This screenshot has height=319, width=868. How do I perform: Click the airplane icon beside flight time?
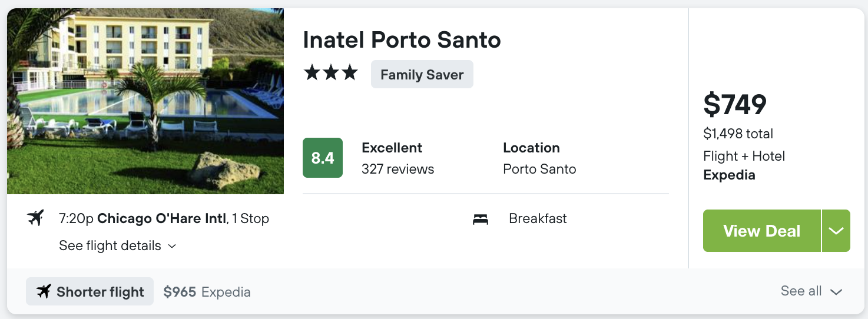(x=36, y=218)
